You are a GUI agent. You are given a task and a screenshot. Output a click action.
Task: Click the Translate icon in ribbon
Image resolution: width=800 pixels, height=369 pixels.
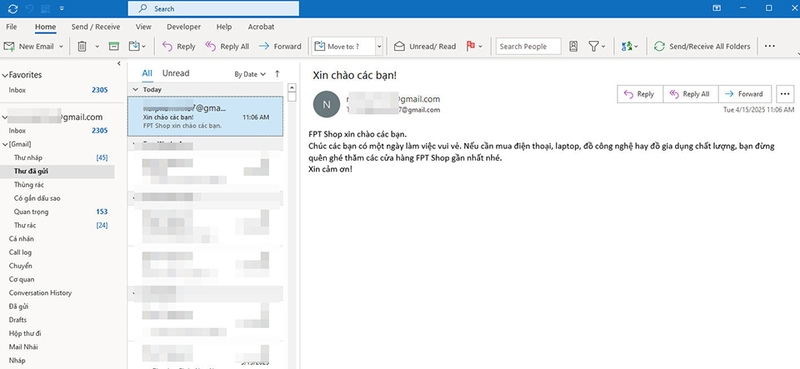click(627, 46)
